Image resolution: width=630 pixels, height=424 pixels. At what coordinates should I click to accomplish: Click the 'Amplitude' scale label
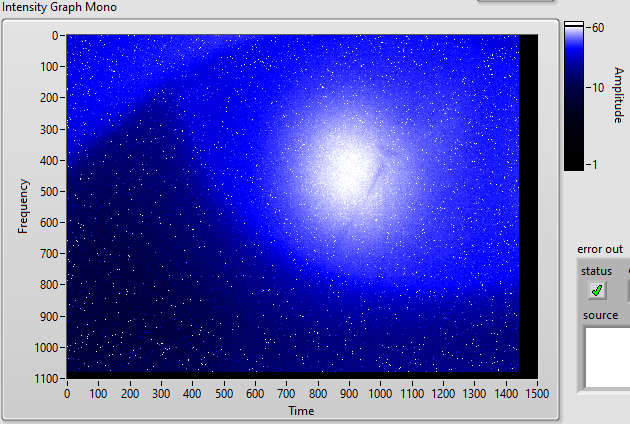click(x=619, y=95)
